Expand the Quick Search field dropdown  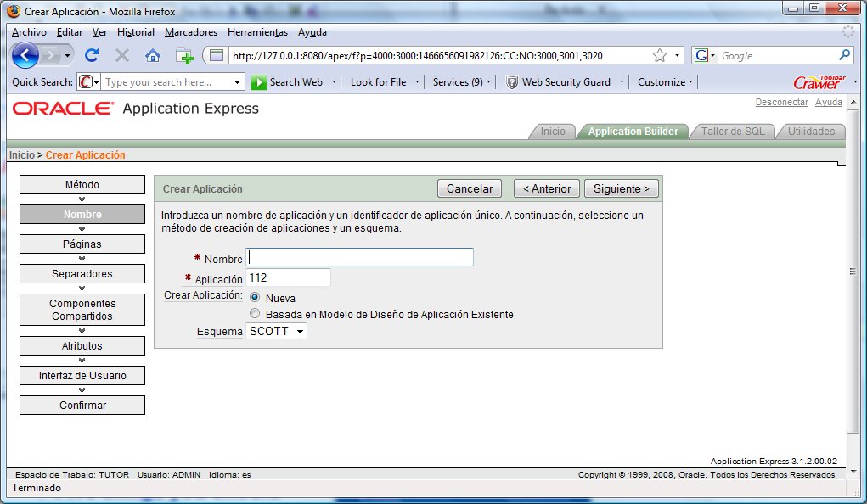(x=237, y=82)
